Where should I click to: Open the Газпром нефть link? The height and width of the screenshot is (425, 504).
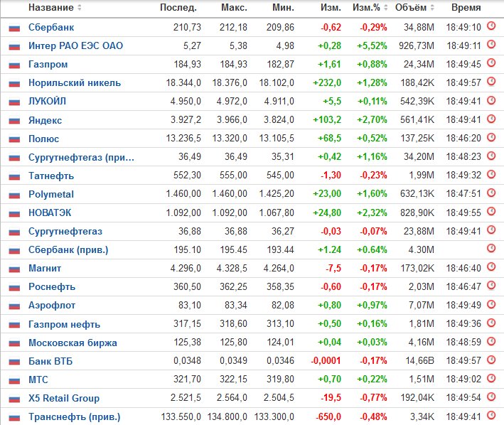tap(64, 324)
